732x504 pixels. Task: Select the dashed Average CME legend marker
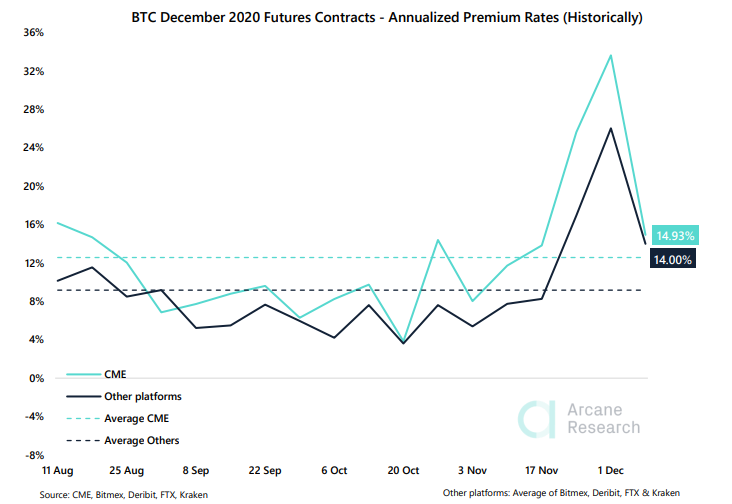coord(83,418)
